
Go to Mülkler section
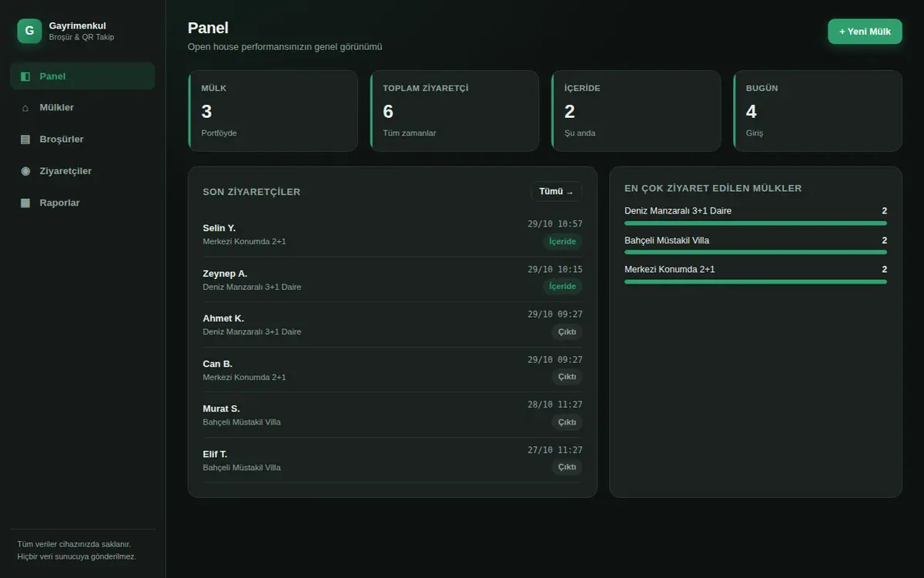[82, 108]
